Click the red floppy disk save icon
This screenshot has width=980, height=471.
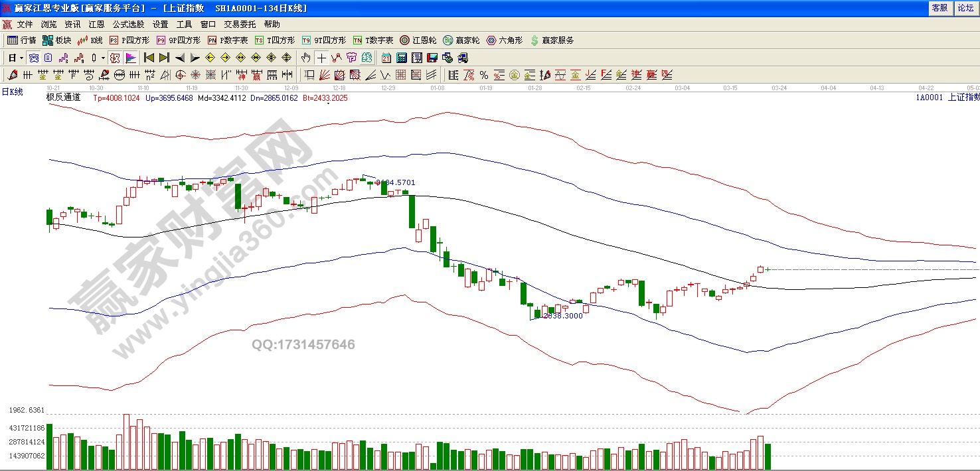coord(432,58)
